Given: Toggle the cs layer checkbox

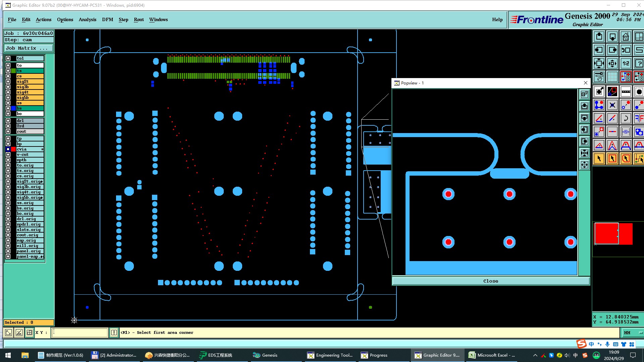Looking at the screenshot, I should [x=8, y=76].
